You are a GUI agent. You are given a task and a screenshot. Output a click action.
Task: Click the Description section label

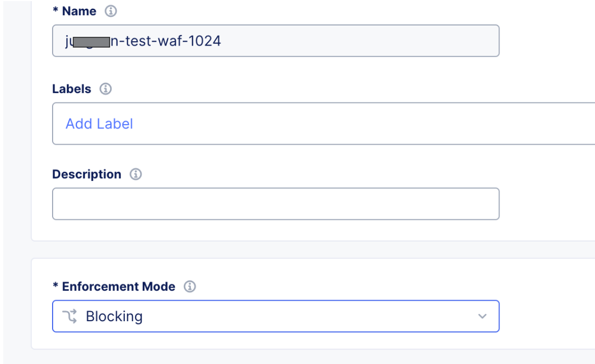pyautogui.click(x=86, y=174)
